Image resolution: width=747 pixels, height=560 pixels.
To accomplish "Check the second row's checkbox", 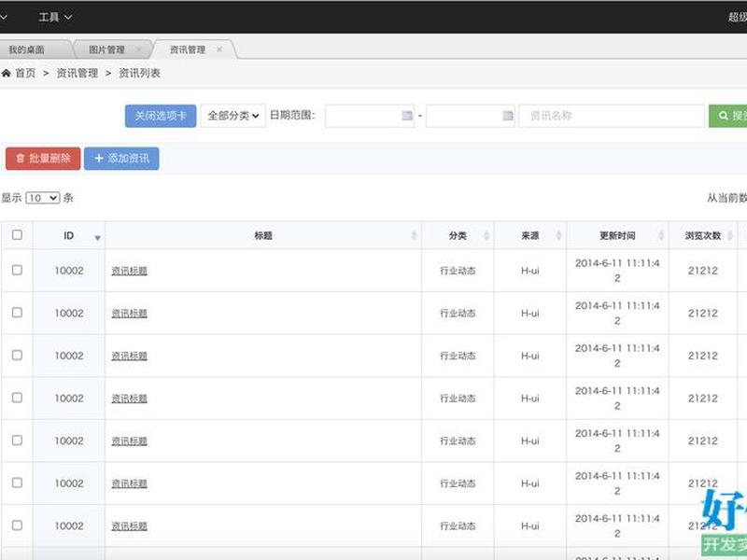I will coord(17,313).
